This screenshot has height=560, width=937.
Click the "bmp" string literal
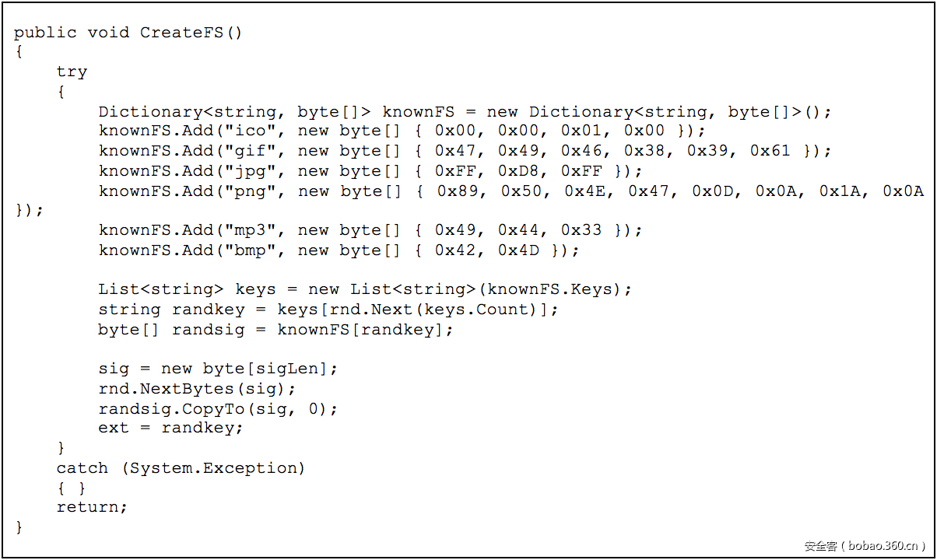[x=245, y=250]
